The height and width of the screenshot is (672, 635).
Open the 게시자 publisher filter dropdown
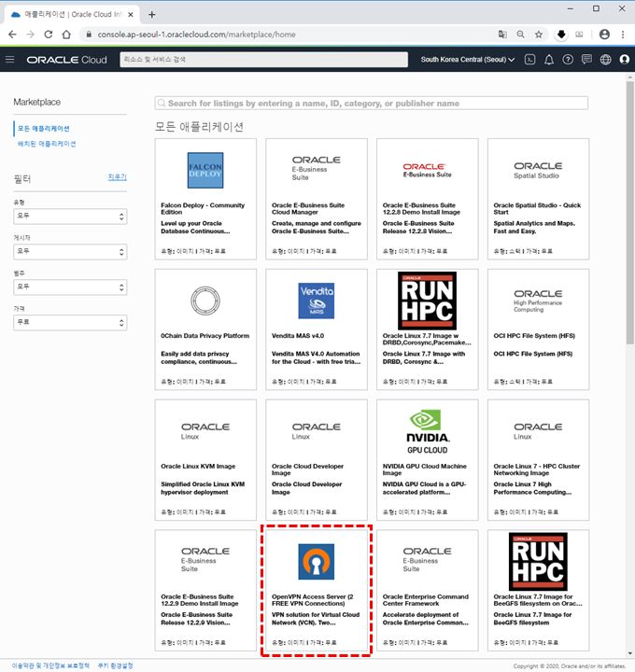pyautogui.click(x=70, y=252)
